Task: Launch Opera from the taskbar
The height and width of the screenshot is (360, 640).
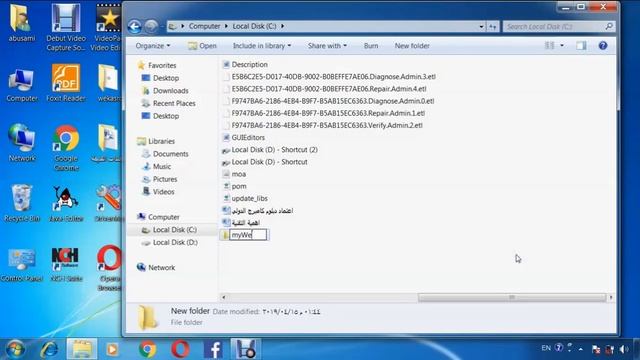Action: pyautogui.click(x=180, y=349)
